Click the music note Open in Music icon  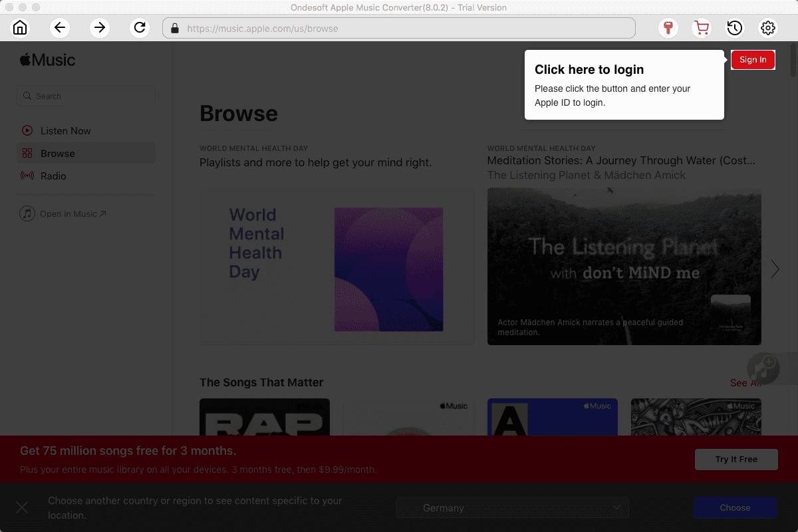pyautogui.click(x=27, y=214)
